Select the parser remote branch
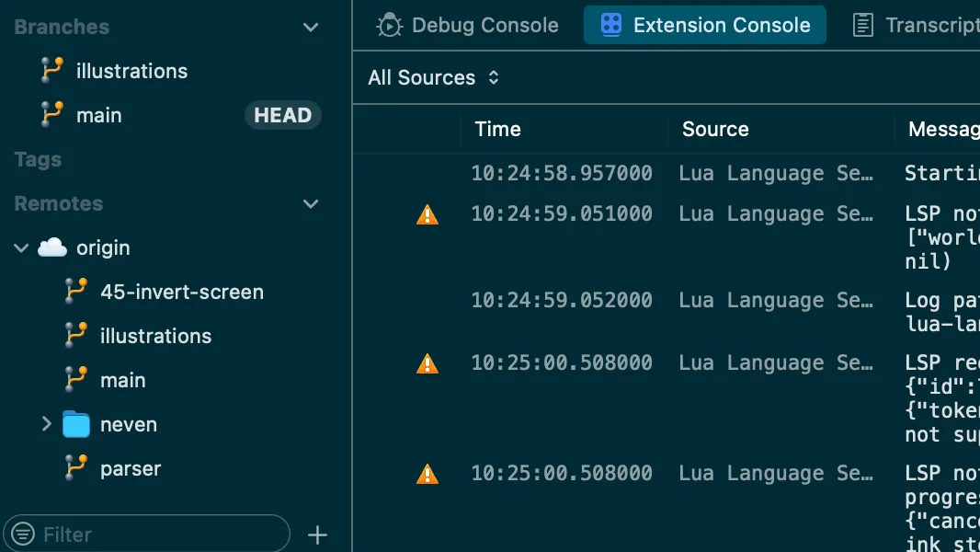The height and width of the screenshot is (552, 980). [131, 469]
